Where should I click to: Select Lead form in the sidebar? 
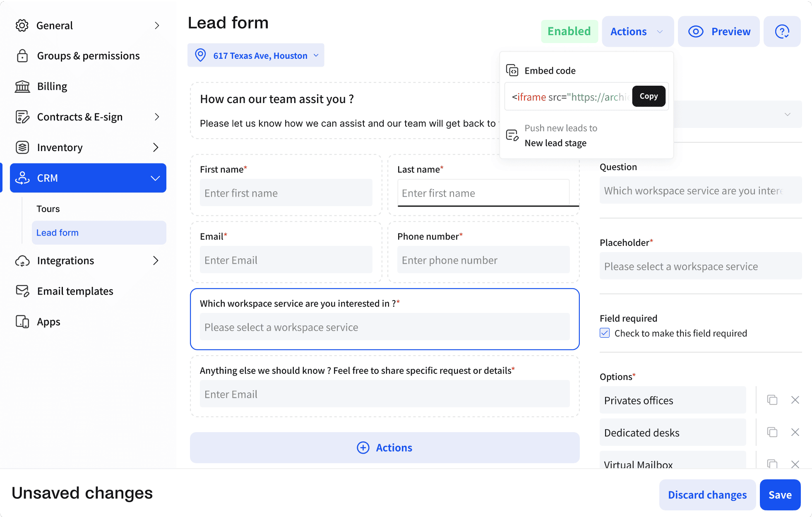click(x=58, y=233)
